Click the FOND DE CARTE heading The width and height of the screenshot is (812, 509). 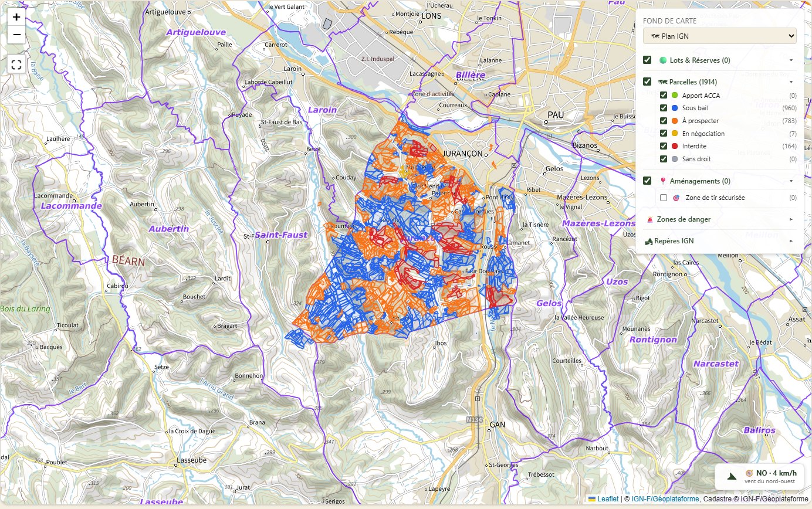(670, 21)
